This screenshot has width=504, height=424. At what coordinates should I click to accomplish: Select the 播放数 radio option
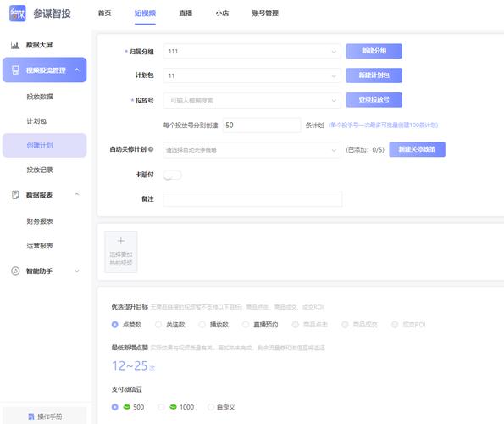tap(202, 325)
